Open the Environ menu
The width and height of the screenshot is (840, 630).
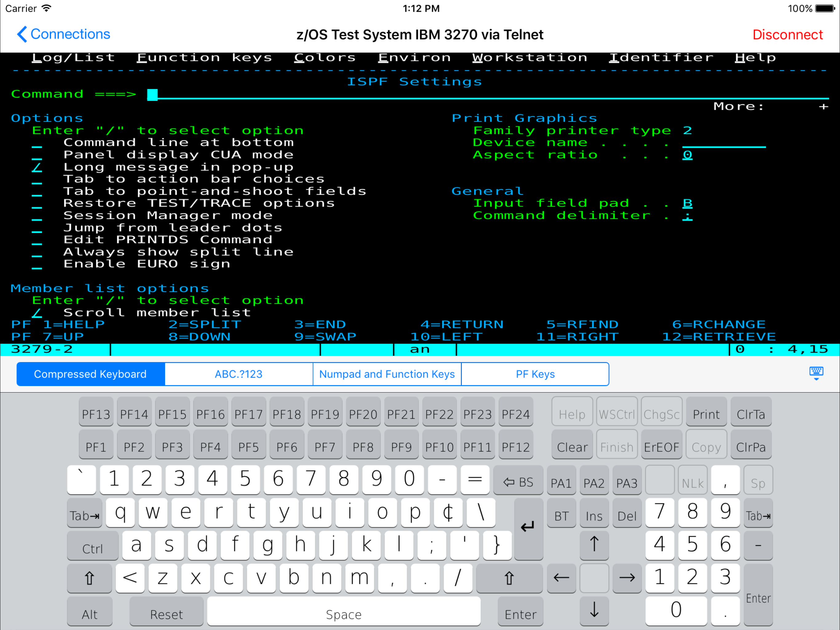[x=414, y=58]
